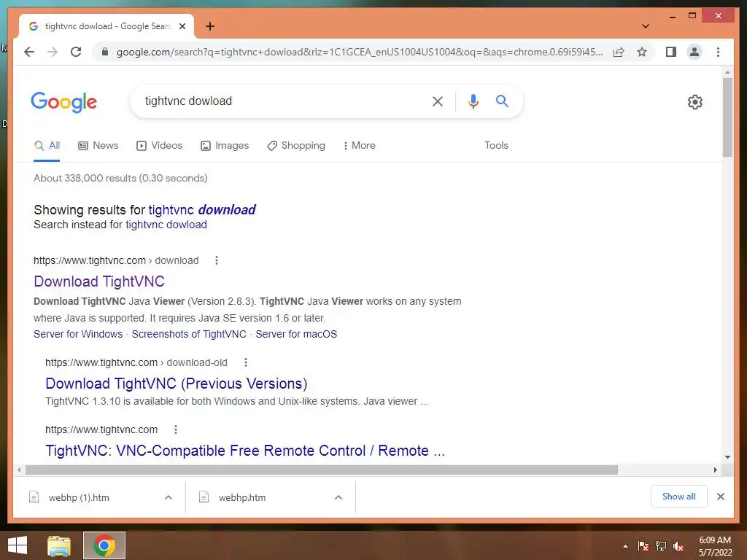Close the tightvnc dowload Google Search tab

(x=182, y=26)
